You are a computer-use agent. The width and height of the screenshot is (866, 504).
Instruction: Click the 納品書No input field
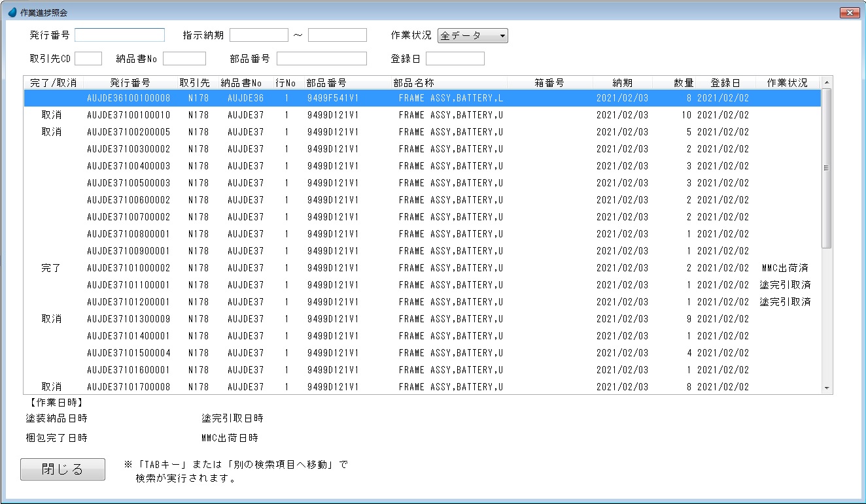(184, 59)
